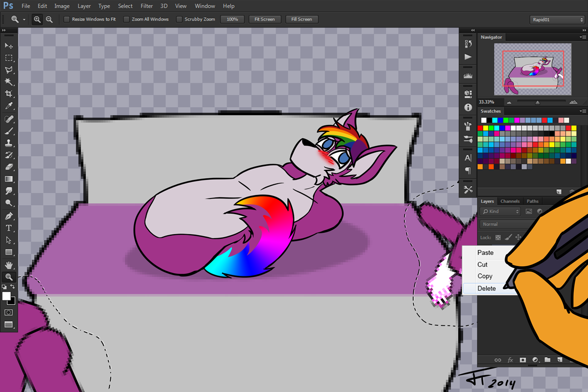Open the Rapid01 workspace dropdown
This screenshot has height=392, width=588.
[x=557, y=20]
